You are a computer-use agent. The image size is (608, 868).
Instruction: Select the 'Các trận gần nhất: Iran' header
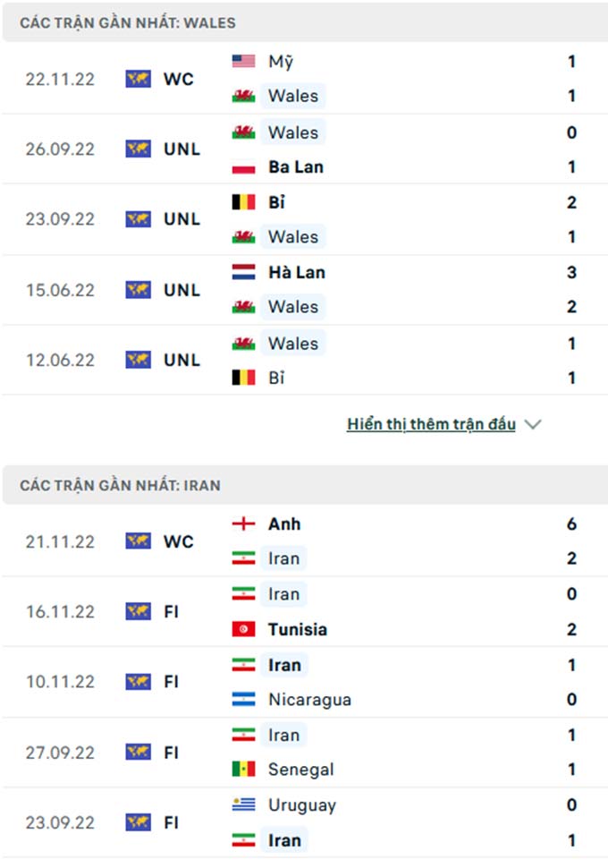[x=120, y=485]
